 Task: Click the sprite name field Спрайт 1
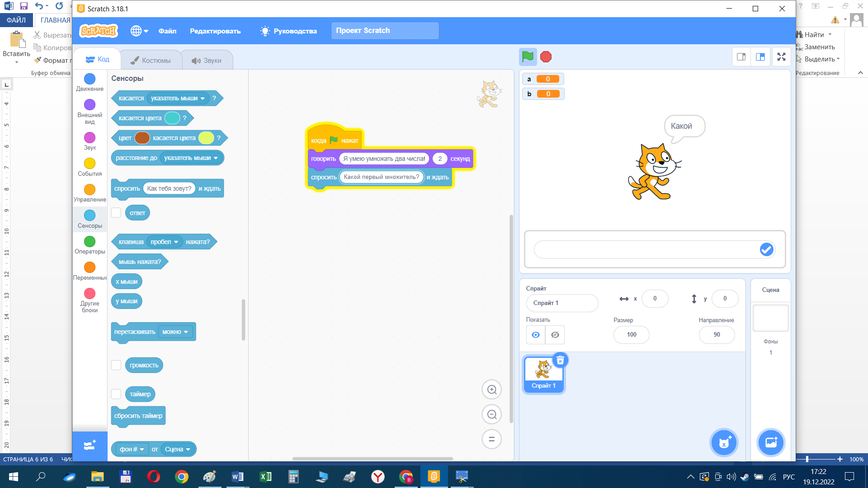[x=562, y=303]
